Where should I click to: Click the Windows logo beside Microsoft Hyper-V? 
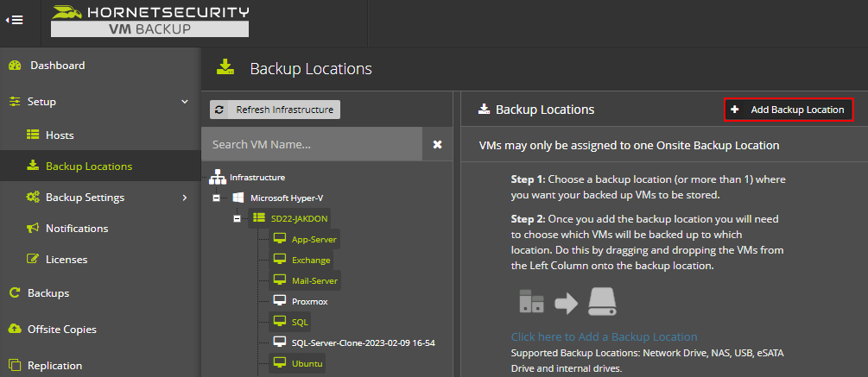(x=238, y=198)
